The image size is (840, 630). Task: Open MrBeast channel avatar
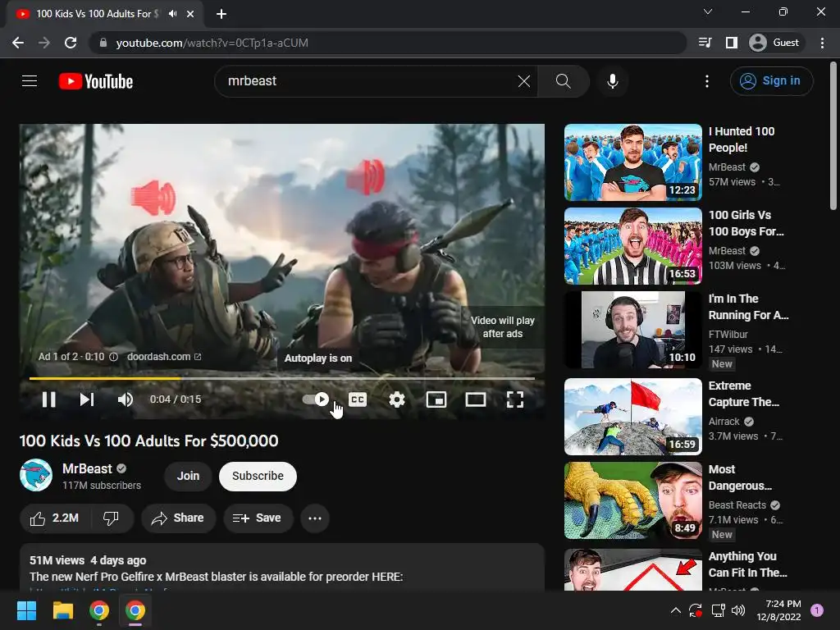pyautogui.click(x=36, y=475)
